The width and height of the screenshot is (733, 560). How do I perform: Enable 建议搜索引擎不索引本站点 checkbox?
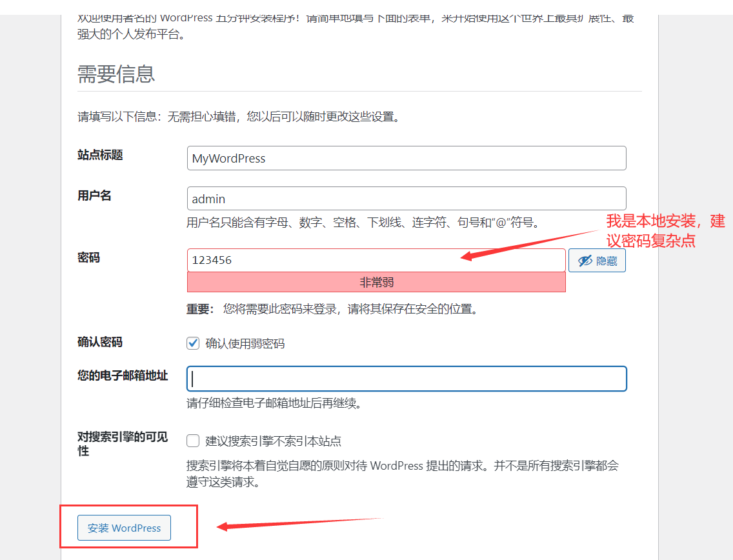tap(193, 441)
